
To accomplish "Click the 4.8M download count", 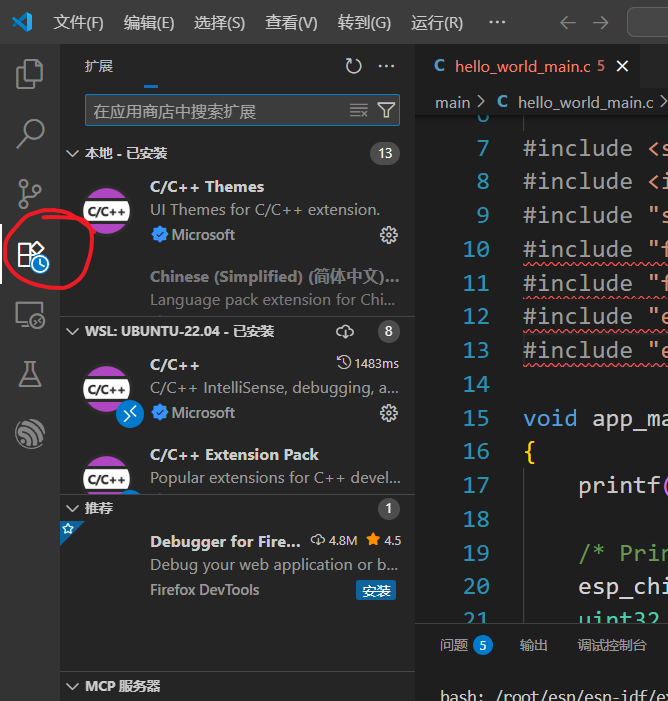I will click(x=334, y=541).
